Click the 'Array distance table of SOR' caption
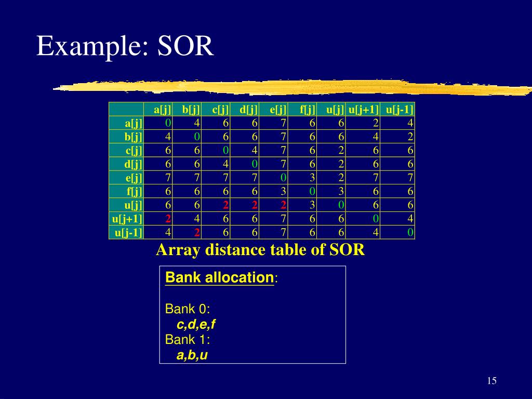This screenshot has height=399, width=532. [x=260, y=250]
